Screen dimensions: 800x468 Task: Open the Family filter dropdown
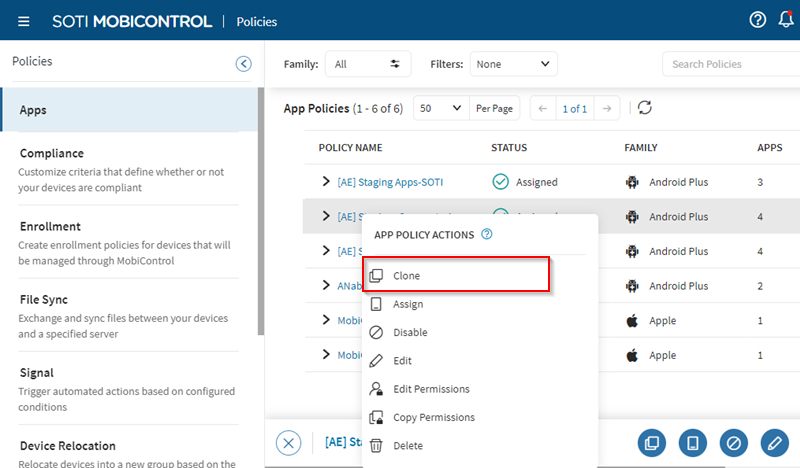tap(367, 64)
